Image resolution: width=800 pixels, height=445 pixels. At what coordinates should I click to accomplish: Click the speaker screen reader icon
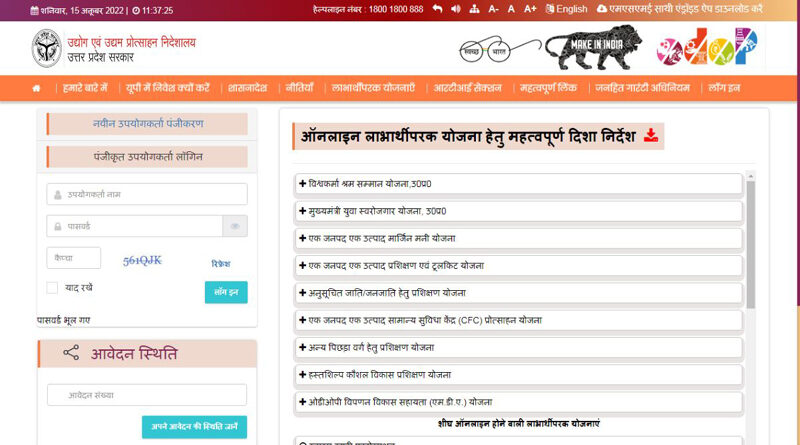(455, 9)
